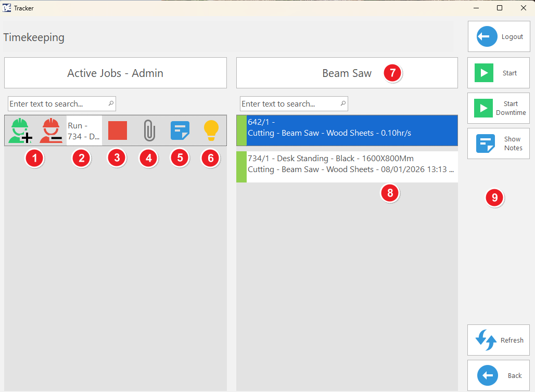Click the yellow lightbulb icon

211,130
